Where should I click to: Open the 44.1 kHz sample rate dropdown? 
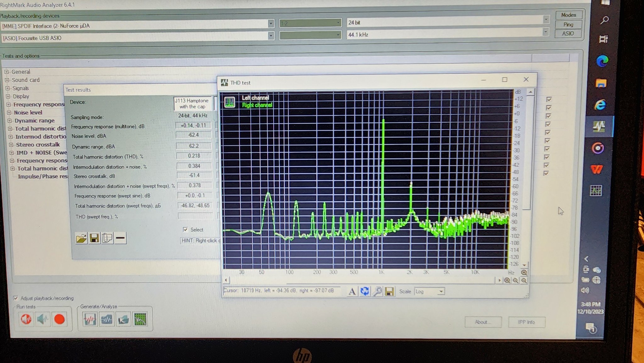pyautogui.click(x=546, y=32)
